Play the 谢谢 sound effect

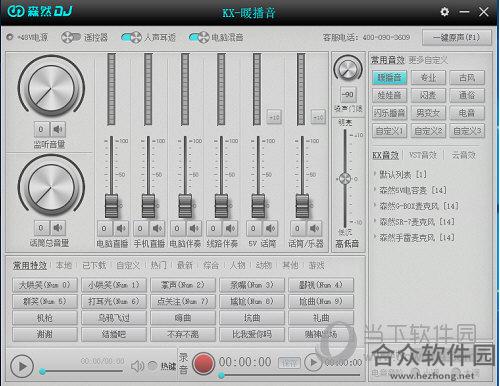point(45,334)
